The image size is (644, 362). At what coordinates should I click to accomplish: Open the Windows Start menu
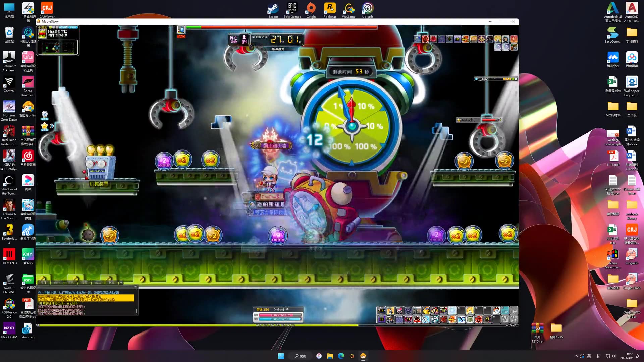point(281,356)
